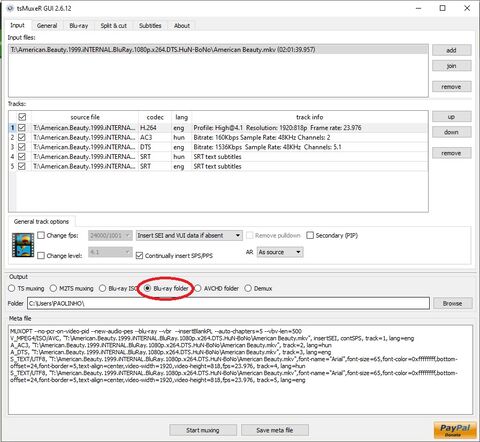Open the Split & cut tab
This screenshot has height=442, width=480.
click(x=114, y=26)
